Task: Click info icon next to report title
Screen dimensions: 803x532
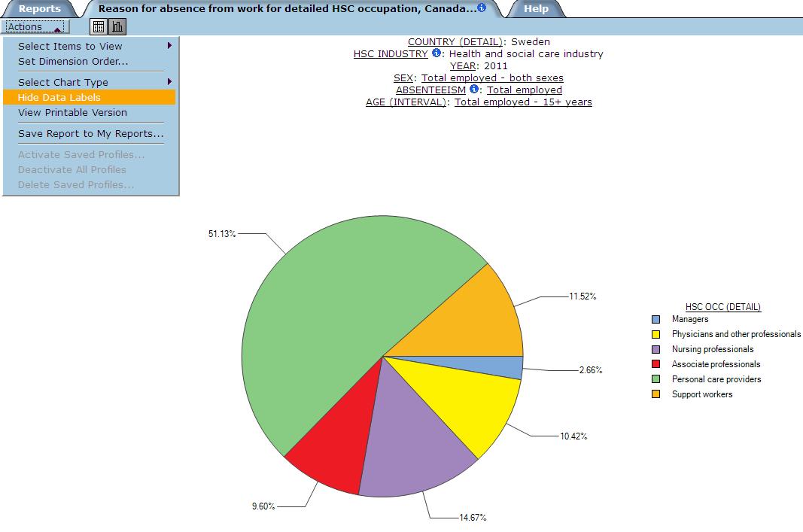Action: click(482, 8)
